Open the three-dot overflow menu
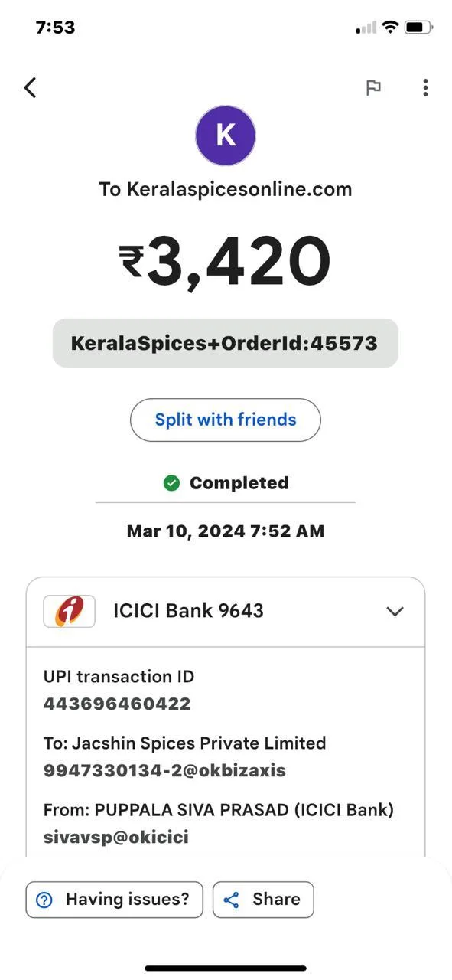Screen dimensions: 452x980 pos(425,87)
